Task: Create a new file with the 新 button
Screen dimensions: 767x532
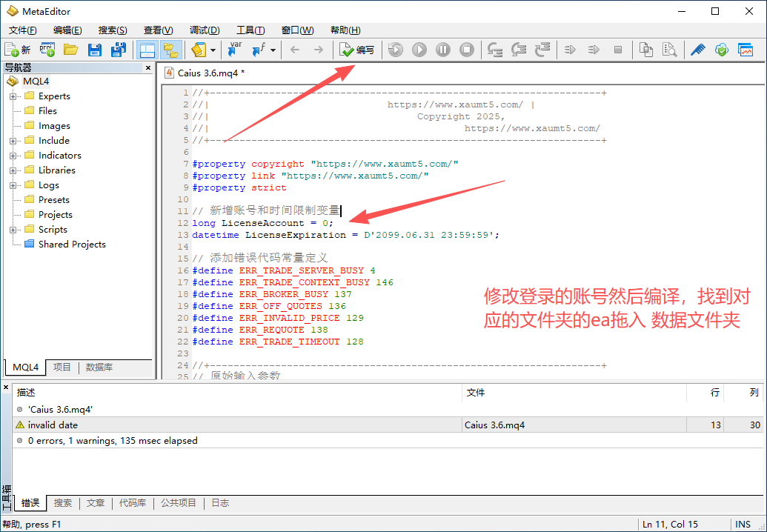Action: pyautogui.click(x=18, y=50)
